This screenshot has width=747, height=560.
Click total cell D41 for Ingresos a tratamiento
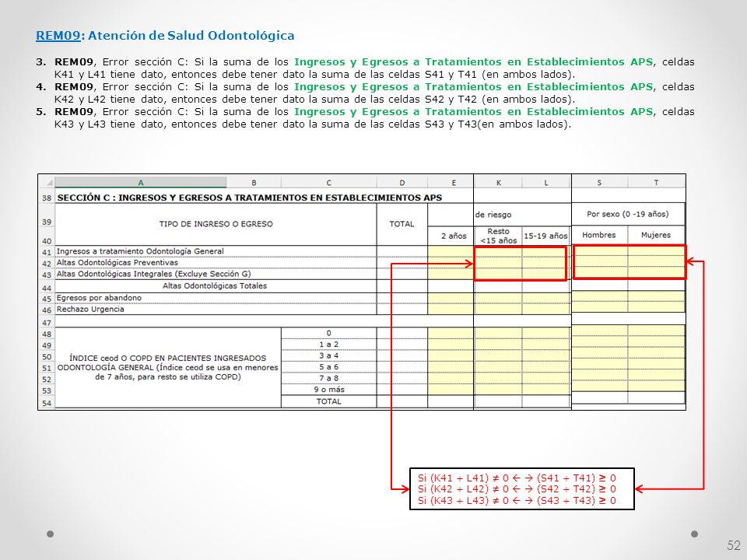402,251
